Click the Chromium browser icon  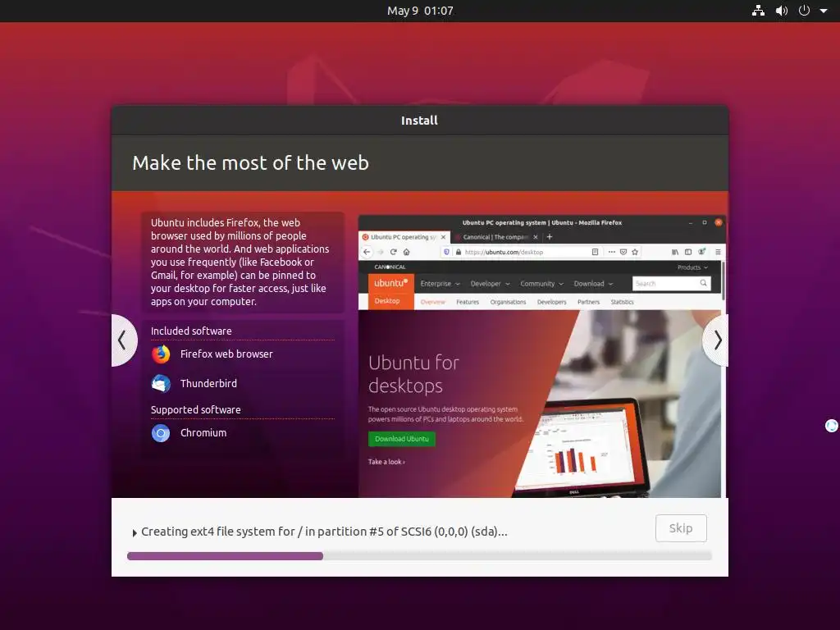pyautogui.click(x=161, y=433)
